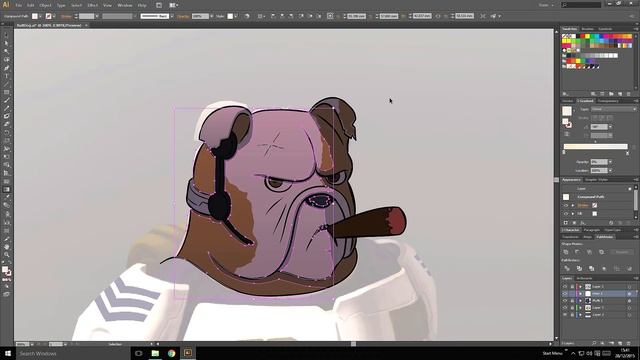Image resolution: width=640 pixels, height=360 pixels.
Task: Toggle Stroke attribute visibility in Appearance panel
Action: [566, 205]
